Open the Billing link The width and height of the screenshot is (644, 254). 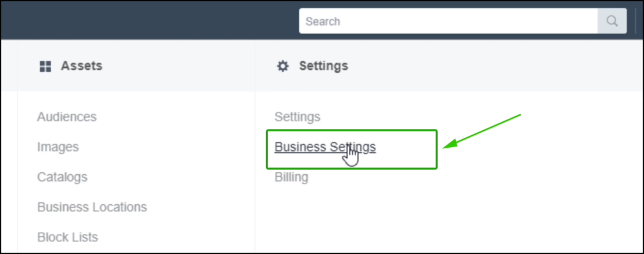coord(291,177)
